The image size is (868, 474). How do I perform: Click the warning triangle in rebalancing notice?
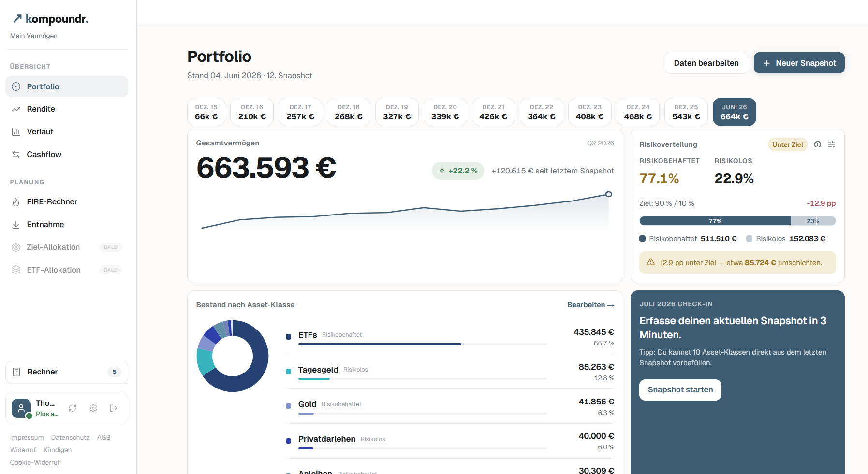pos(651,262)
